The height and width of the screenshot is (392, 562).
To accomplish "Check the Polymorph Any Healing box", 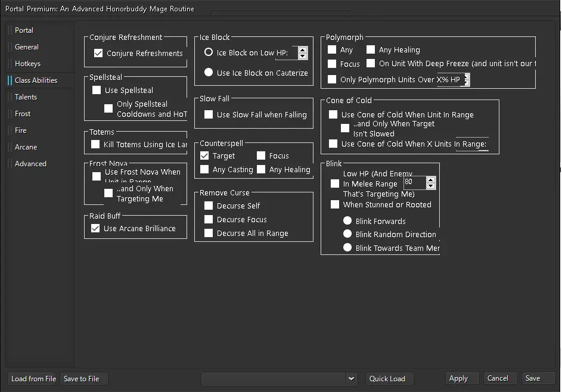I will (x=371, y=49).
